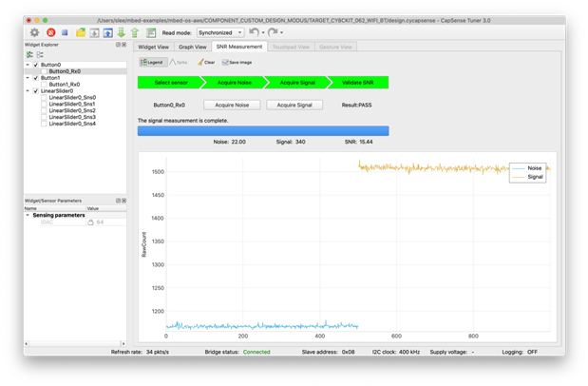The image size is (588, 386).
Task: Open the Redo history dropdown arrow
Action: [281, 32]
